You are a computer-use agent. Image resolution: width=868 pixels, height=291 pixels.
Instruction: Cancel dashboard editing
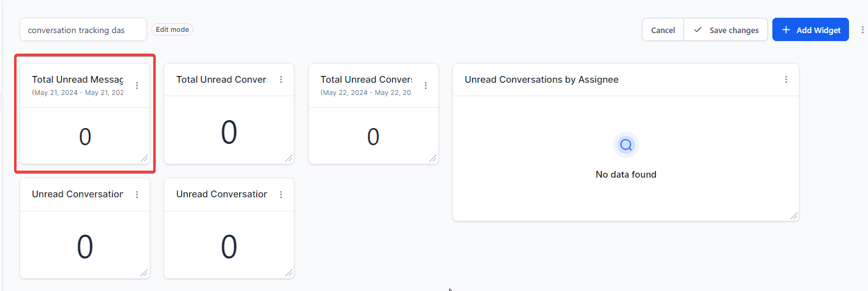663,30
